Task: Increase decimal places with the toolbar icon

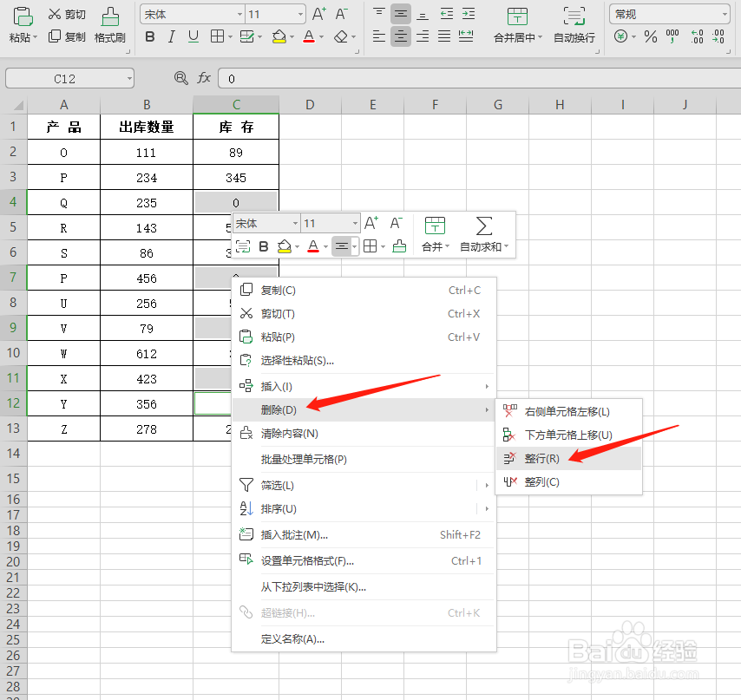Action: point(698,38)
